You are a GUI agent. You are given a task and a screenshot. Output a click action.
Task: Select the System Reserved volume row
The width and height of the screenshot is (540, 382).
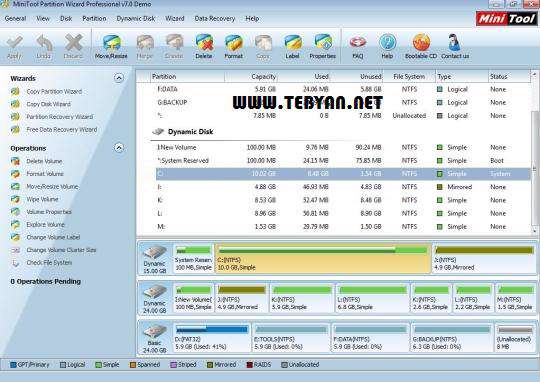tap(343, 161)
